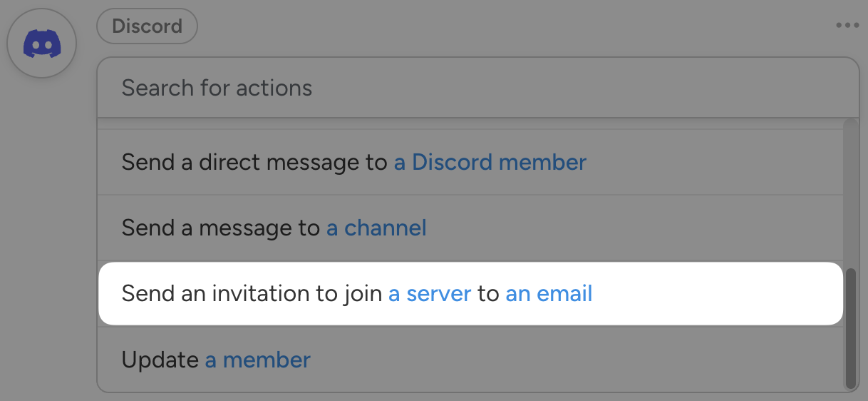Click the 'an email' placeholder link

[x=549, y=293]
